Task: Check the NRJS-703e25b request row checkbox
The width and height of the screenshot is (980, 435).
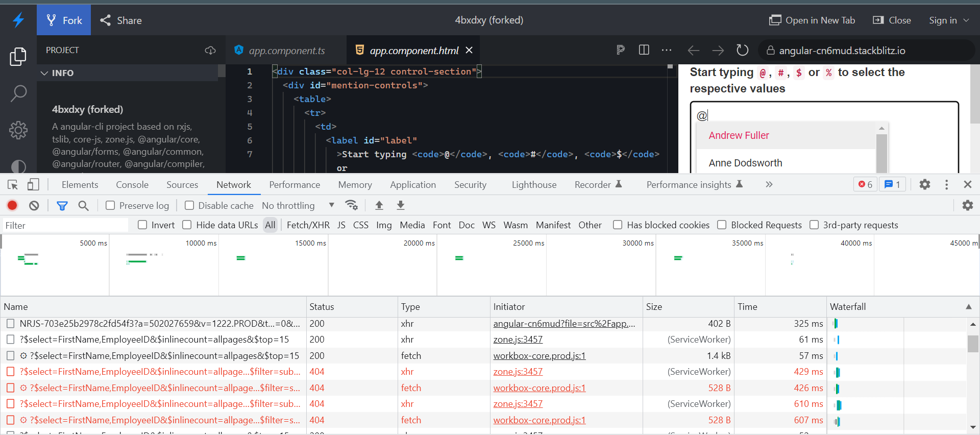Action: coord(10,323)
